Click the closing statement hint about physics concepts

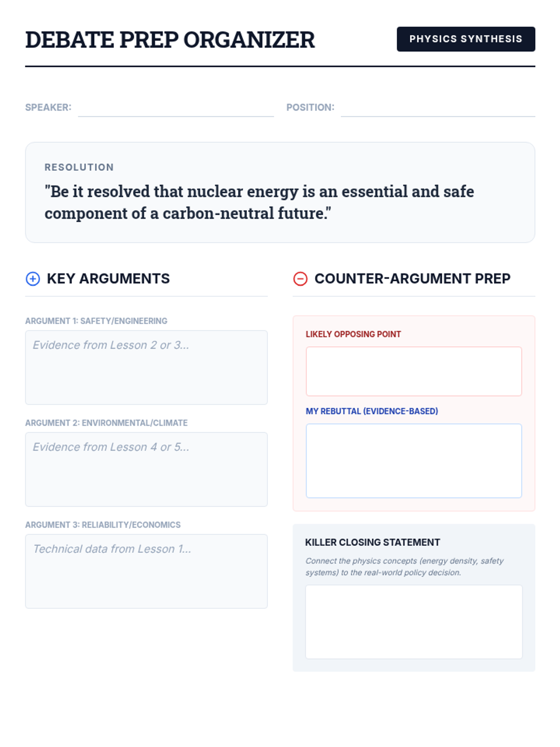click(x=405, y=566)
